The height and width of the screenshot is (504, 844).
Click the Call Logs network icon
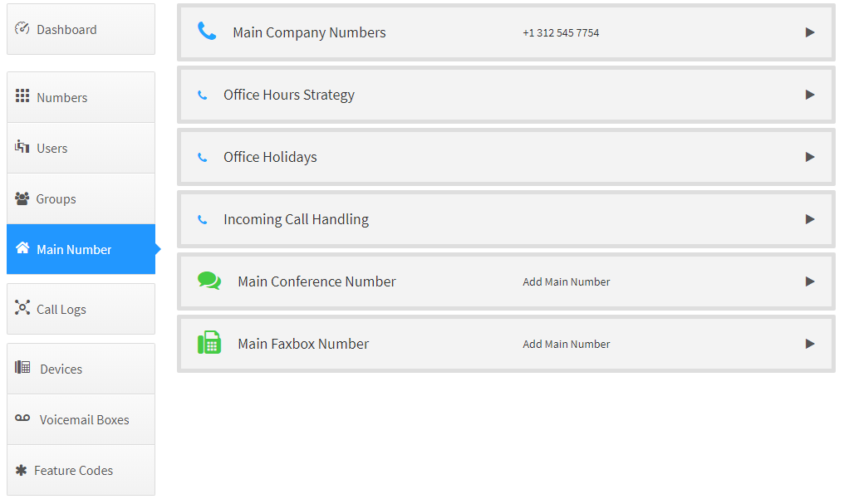[22, 308]
